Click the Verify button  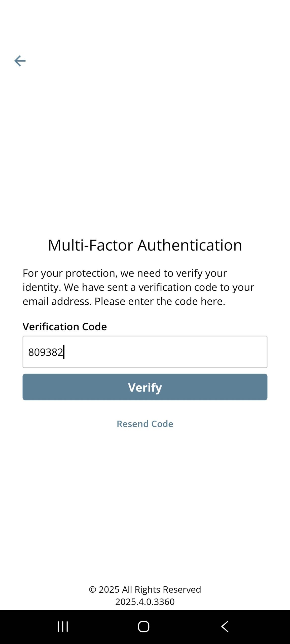[145, 387]
